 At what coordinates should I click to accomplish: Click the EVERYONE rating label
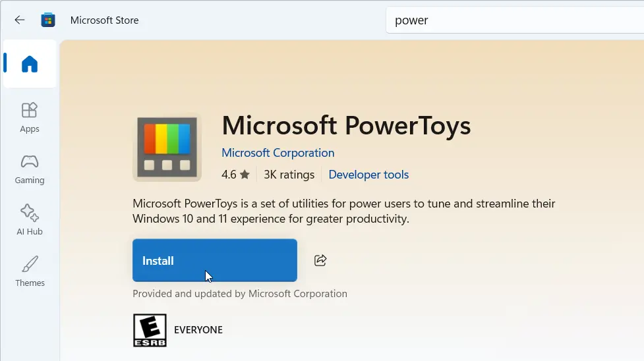pos(198,330)
